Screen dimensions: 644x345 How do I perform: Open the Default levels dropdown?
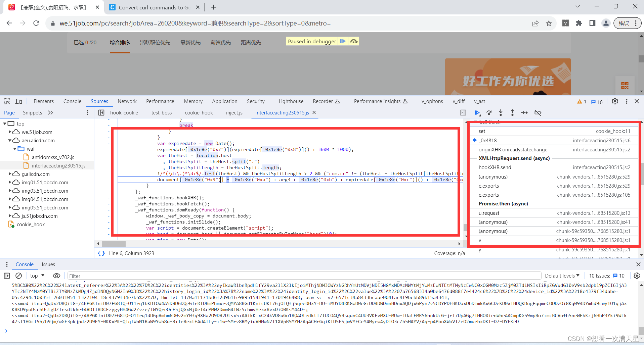(562, 276)
